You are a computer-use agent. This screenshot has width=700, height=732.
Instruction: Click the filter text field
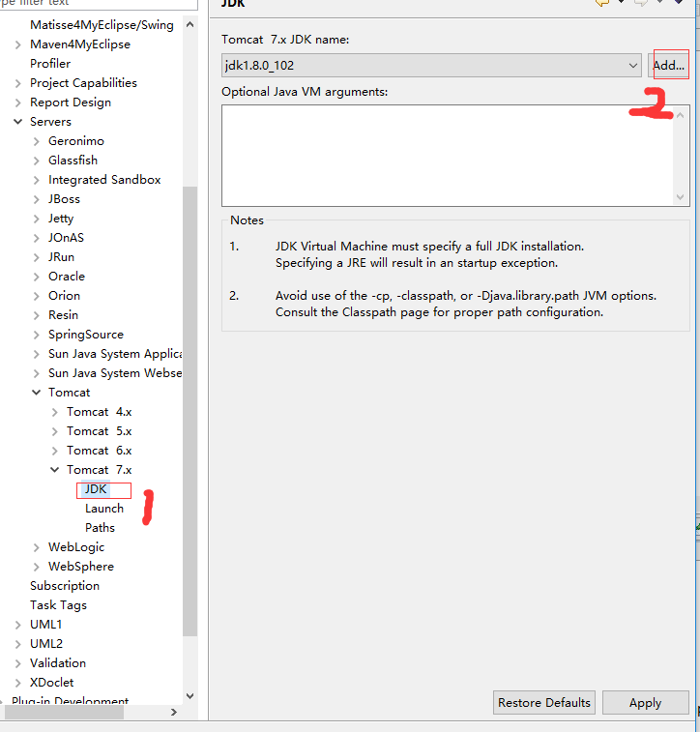coord(98,4)
